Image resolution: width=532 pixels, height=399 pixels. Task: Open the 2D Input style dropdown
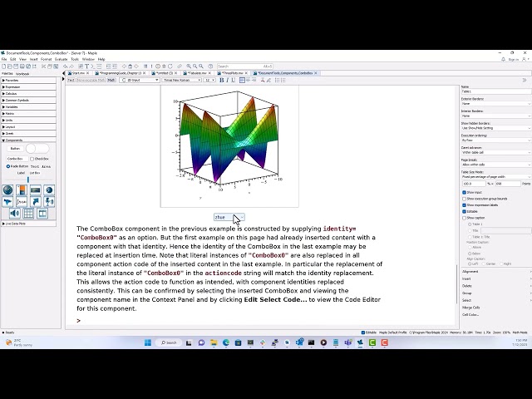point(140,80)
